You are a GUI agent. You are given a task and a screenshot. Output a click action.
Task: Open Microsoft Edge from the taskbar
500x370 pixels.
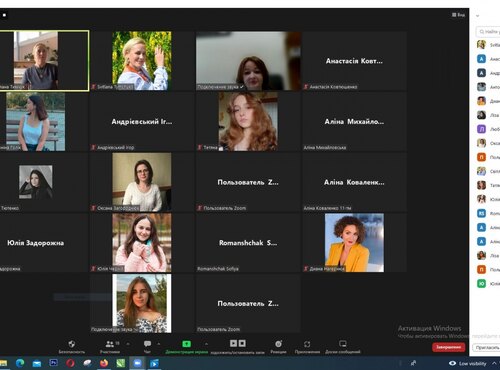tap(20, 363)
